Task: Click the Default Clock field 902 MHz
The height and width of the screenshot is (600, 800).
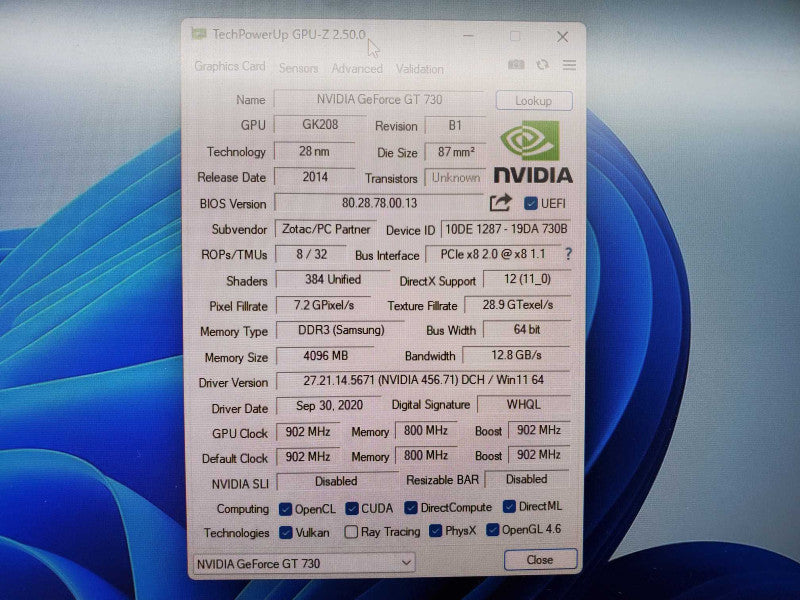Action: tap(308, 456)
